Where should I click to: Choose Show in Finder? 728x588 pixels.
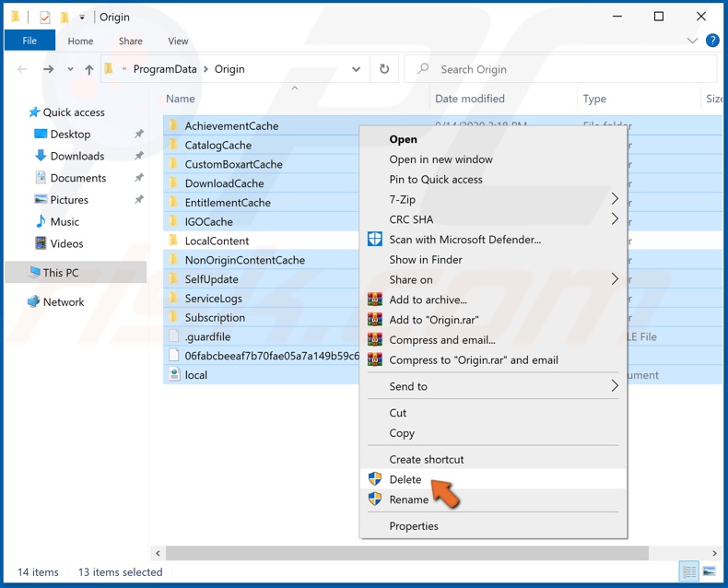493,259
